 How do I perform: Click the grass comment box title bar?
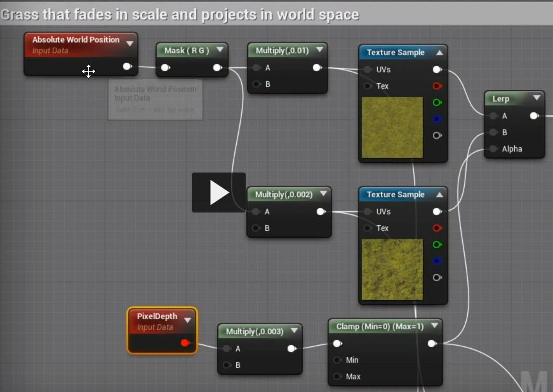(277, 15)
